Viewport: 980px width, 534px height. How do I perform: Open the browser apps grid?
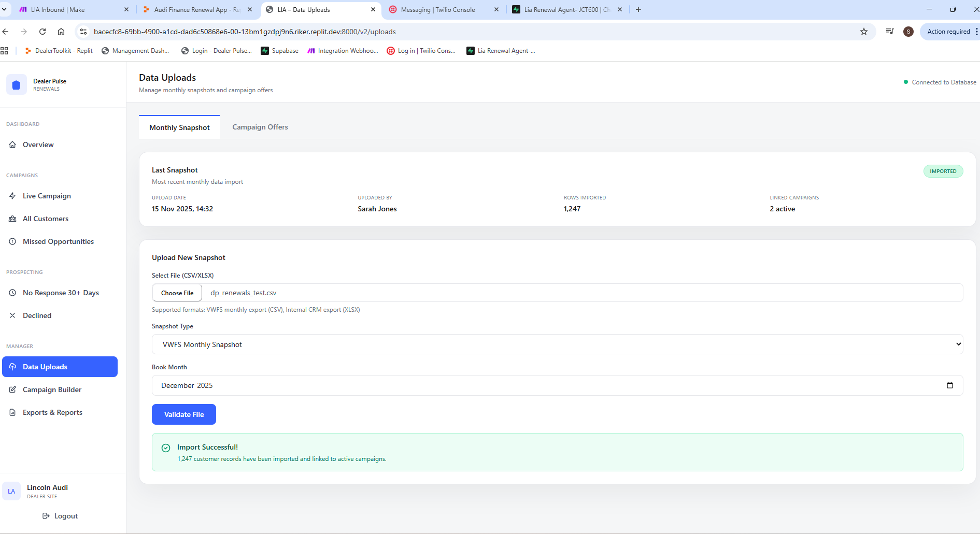5,51
